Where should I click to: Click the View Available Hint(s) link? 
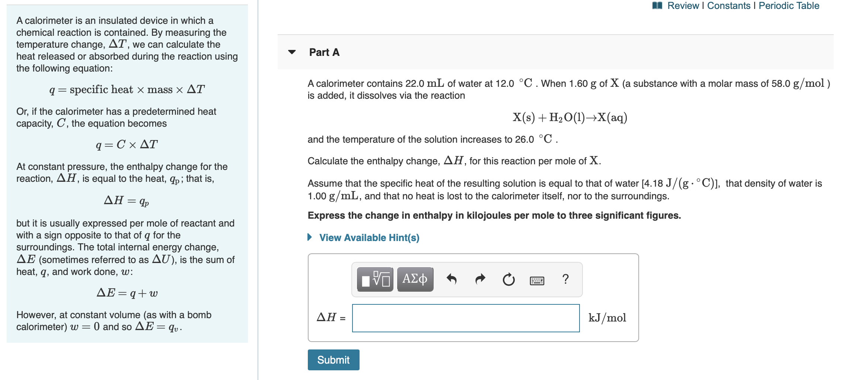coord(369,237)
